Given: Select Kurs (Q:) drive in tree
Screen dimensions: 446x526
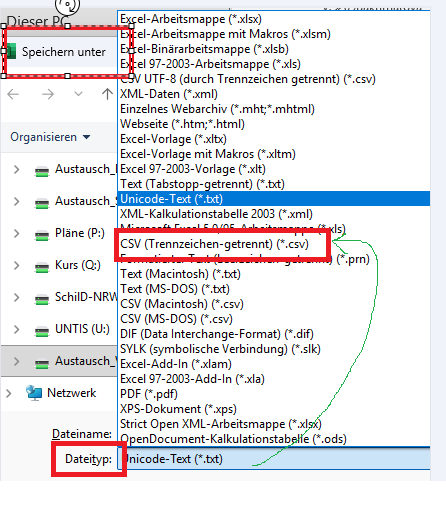Looking at the screenshot, I should 78,265.
